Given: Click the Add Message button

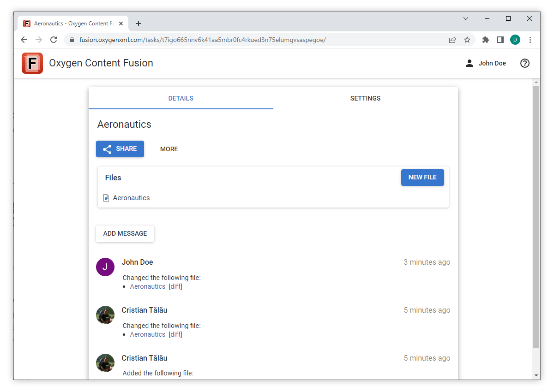Looking at the screenshot, I should [125, 233].
